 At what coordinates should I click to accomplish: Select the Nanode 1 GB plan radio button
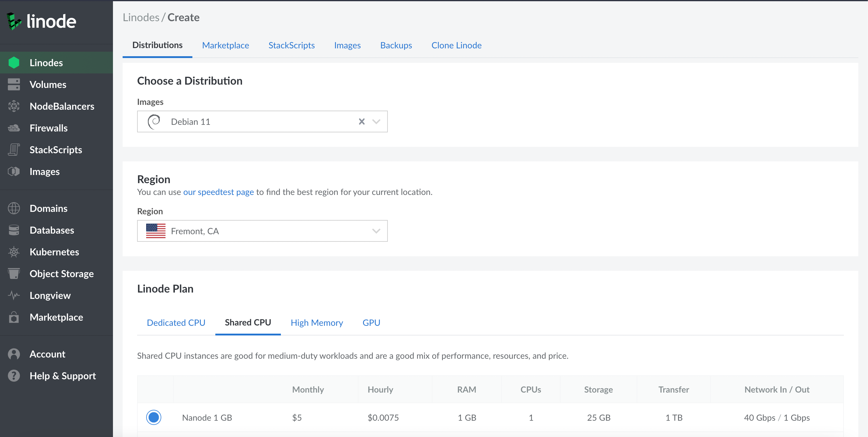[x=154, y=417]
